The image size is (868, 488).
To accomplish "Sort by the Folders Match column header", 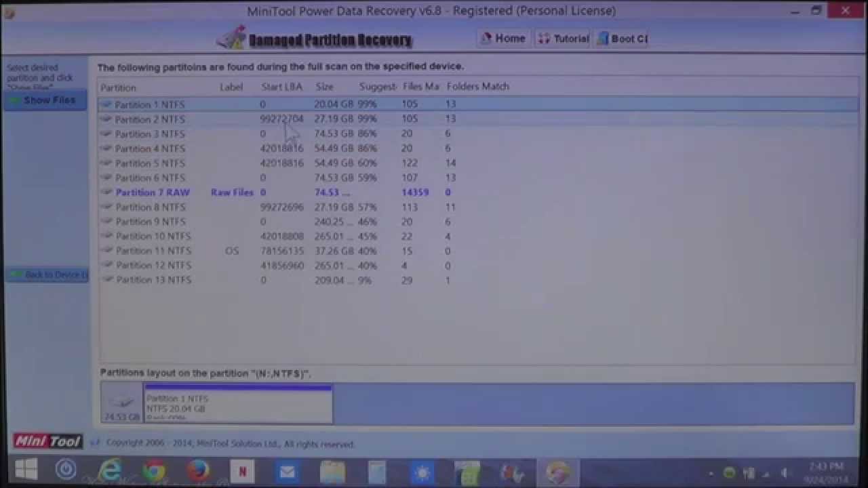I will (478, 87).
